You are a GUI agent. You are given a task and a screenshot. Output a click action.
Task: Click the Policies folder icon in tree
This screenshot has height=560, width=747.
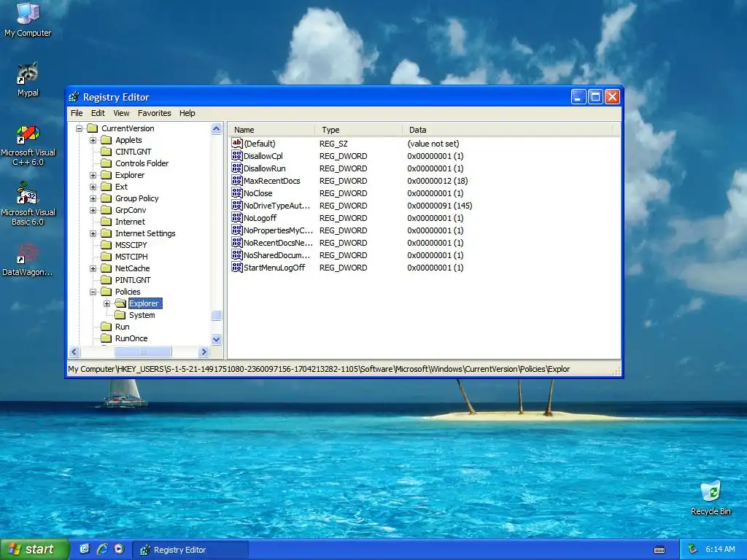tap(107, 292)
